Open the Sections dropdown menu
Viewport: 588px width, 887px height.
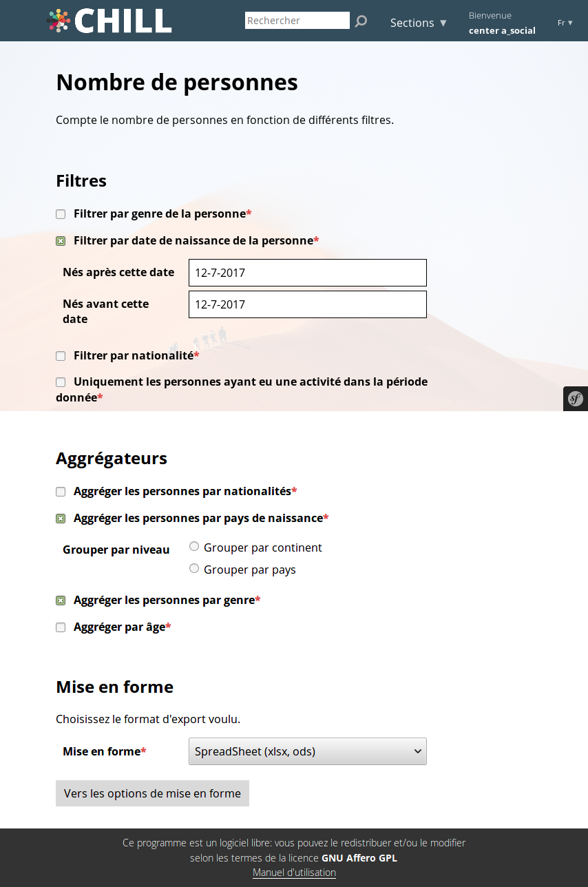[x=419, y=23]
